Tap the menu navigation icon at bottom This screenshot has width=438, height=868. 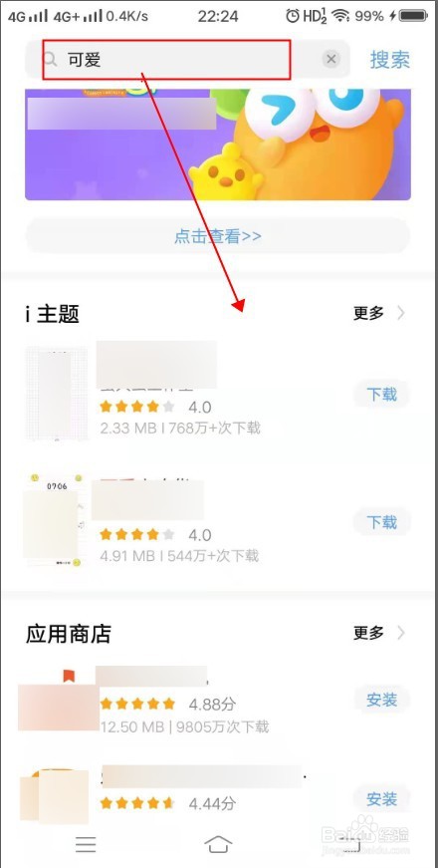[86, 844]
